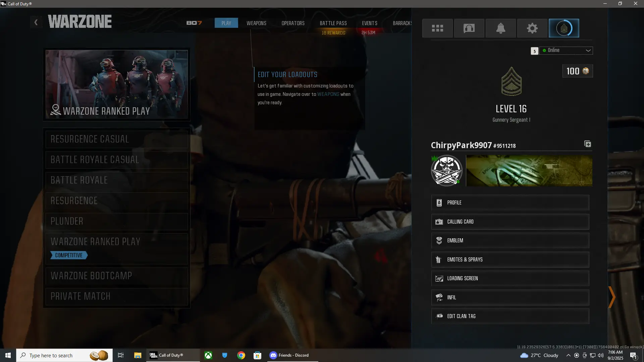Open the grid menu icon
The width and height of the screenshot is (644, 362).
point(437,28)
